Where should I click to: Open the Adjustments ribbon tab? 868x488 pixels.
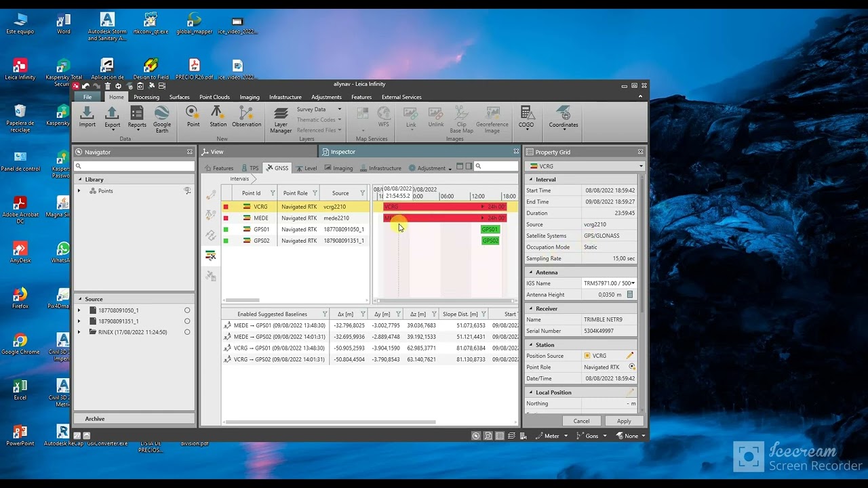tap(326, 97)
